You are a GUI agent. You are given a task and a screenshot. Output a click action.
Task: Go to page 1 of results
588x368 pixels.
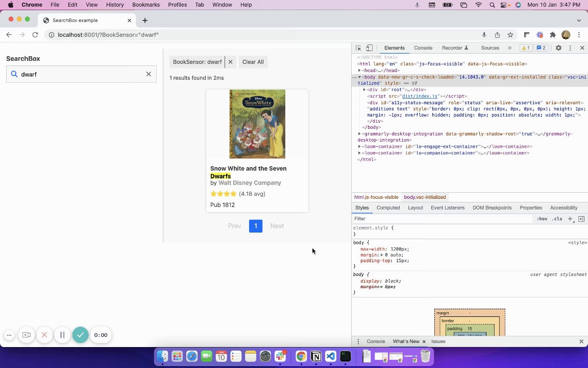(256, 226)
